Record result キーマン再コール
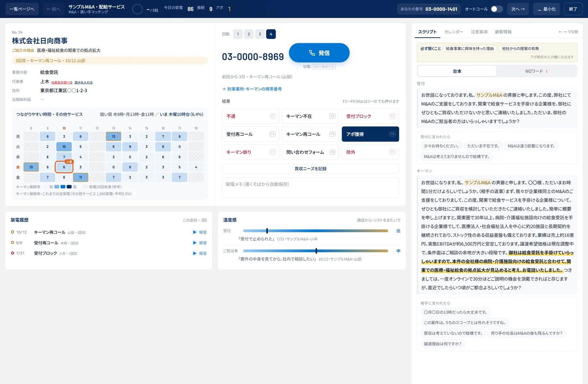The height and width of the screenshot is (384, 588). (310, 134)
